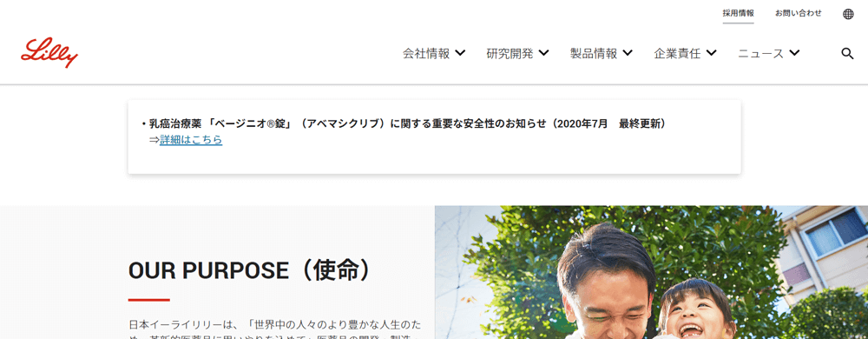Go to お問い合わせ link
868x339 pixels.
click(799, 13)
